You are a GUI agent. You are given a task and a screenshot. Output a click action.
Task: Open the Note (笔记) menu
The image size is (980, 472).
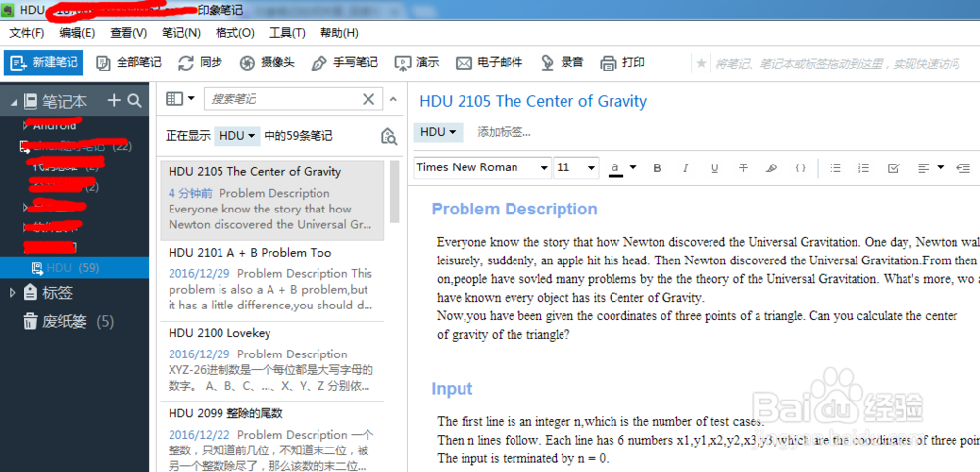(181, 33)
